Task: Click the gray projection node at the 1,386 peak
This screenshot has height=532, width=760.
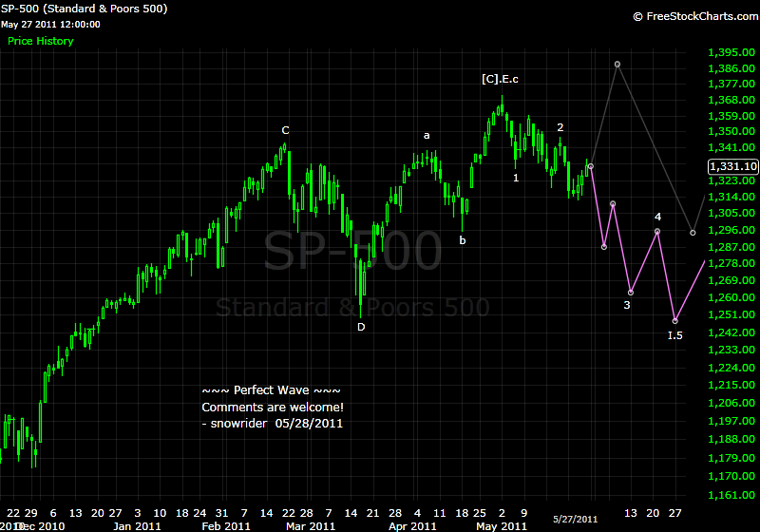Action: point(617,64)
